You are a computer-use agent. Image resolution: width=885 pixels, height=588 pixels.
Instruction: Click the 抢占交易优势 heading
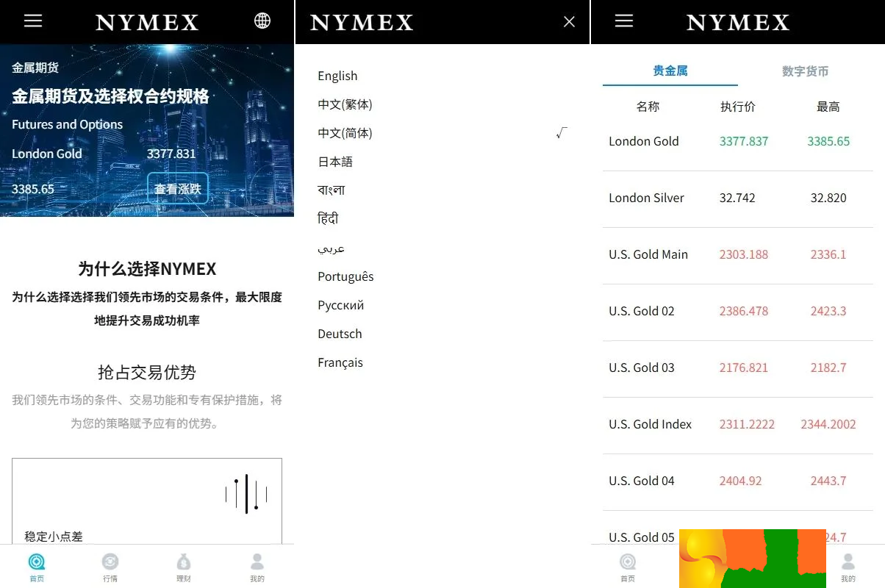[x=147, y=372]
